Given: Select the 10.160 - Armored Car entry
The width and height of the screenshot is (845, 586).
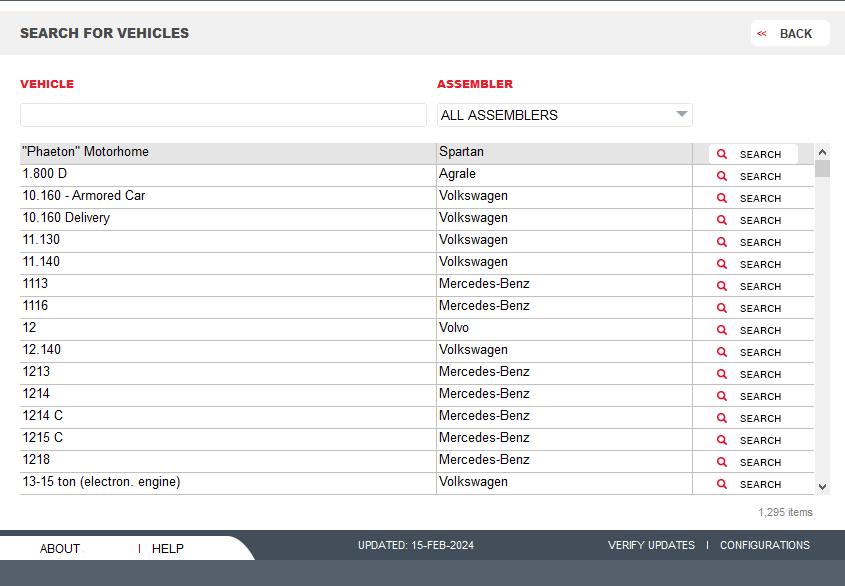Looking at the screenshot, I should [84, 196].
